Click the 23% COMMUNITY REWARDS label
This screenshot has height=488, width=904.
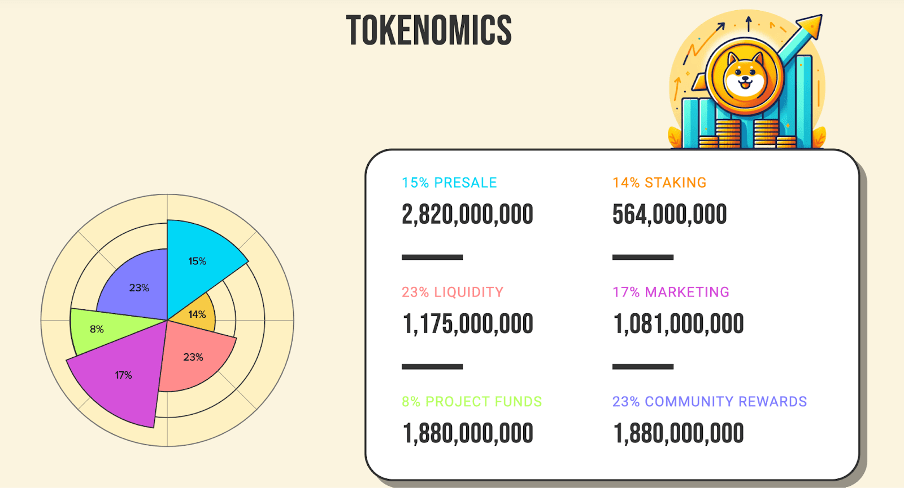point(709,401)
